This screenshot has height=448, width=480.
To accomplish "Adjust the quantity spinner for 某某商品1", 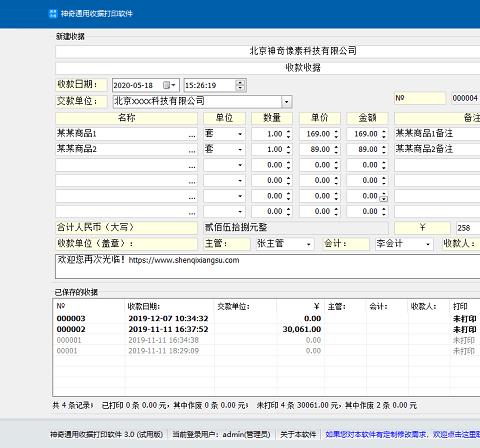I will click(x=288, y=134).
